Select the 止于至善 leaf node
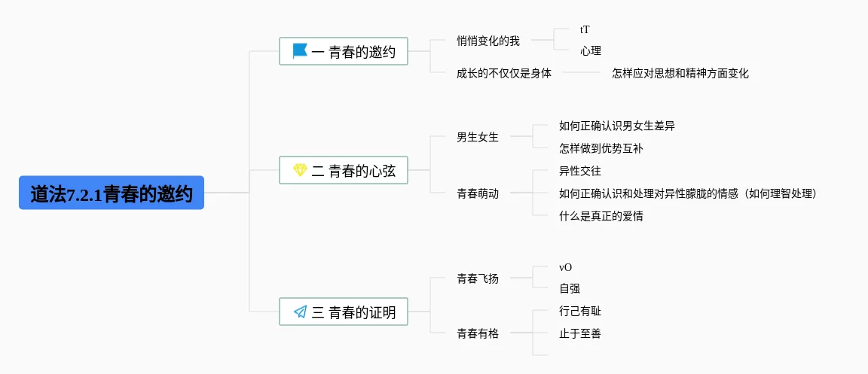 coord(580,333)
